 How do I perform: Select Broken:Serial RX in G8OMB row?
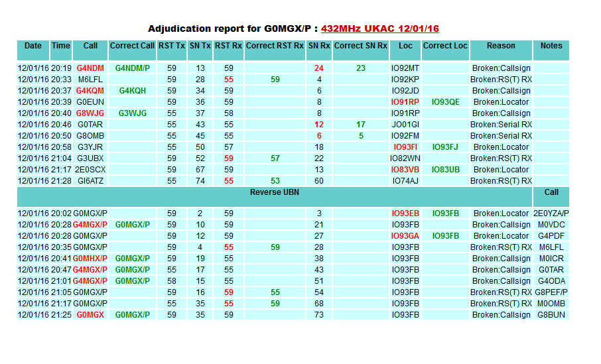coord(501,136)
